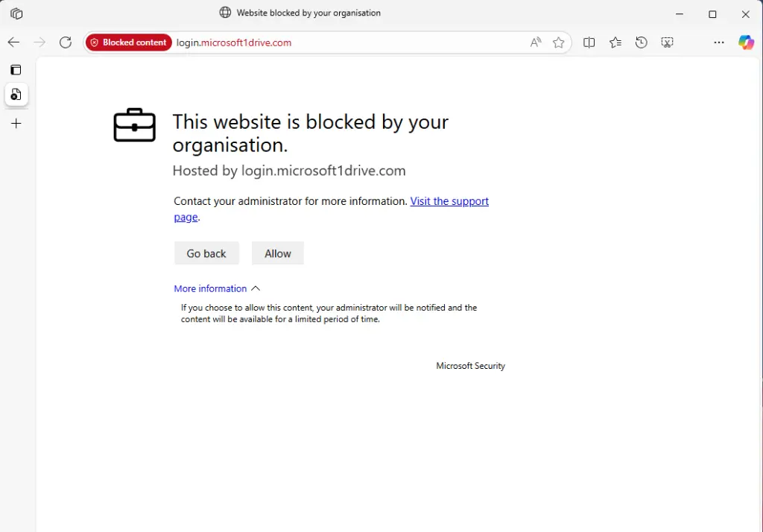Screen dimensions: 763x532
Task: Open the Settings and more menu
Action: (x=718, y=42)
